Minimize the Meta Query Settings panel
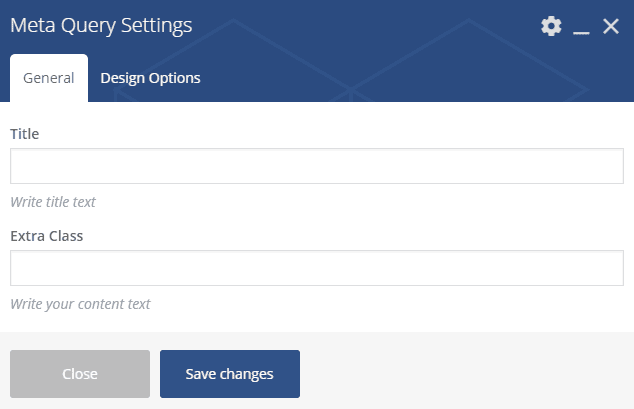Viewport: 634px width, 409px height. 581,27
